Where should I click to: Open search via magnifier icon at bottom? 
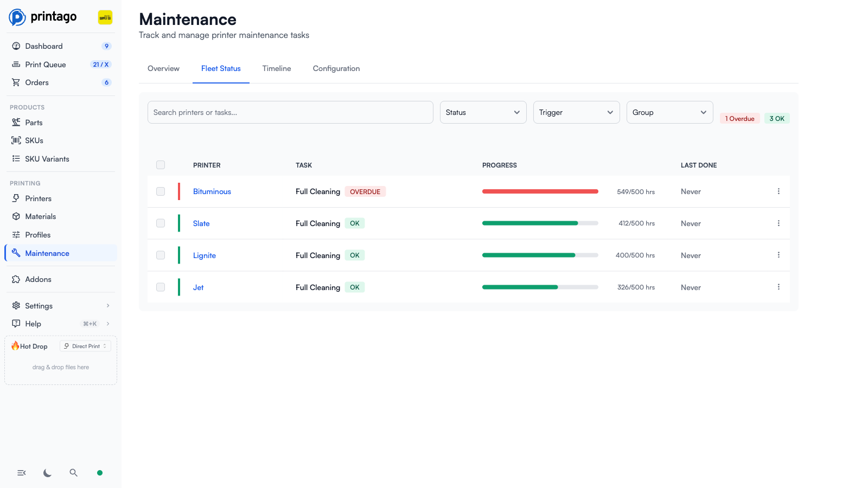[x=74, y=473]
